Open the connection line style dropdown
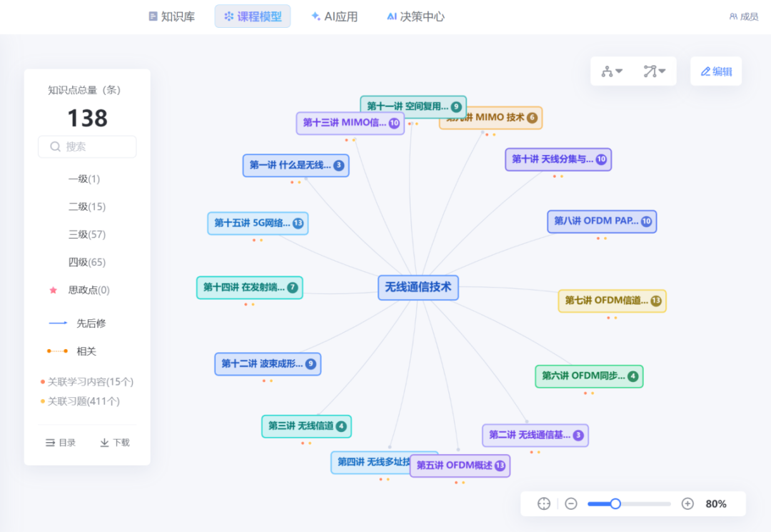 coord(654,71)
